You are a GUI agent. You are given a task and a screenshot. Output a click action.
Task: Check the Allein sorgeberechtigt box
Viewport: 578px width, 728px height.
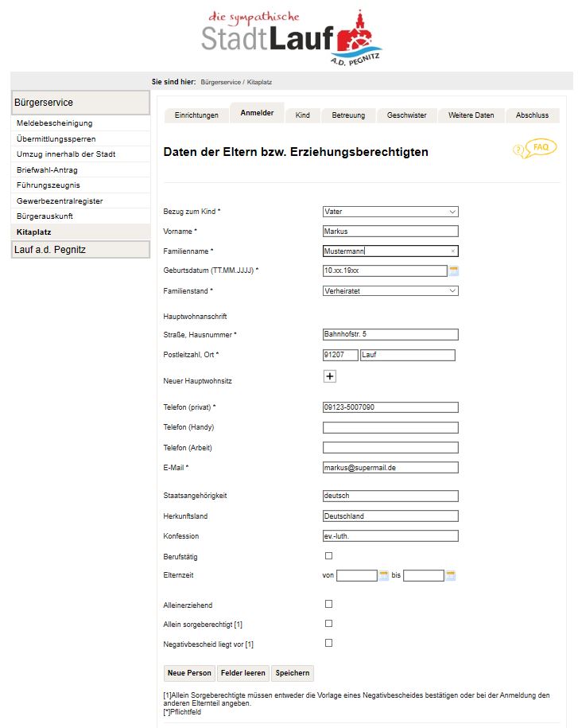click(329, 624)
